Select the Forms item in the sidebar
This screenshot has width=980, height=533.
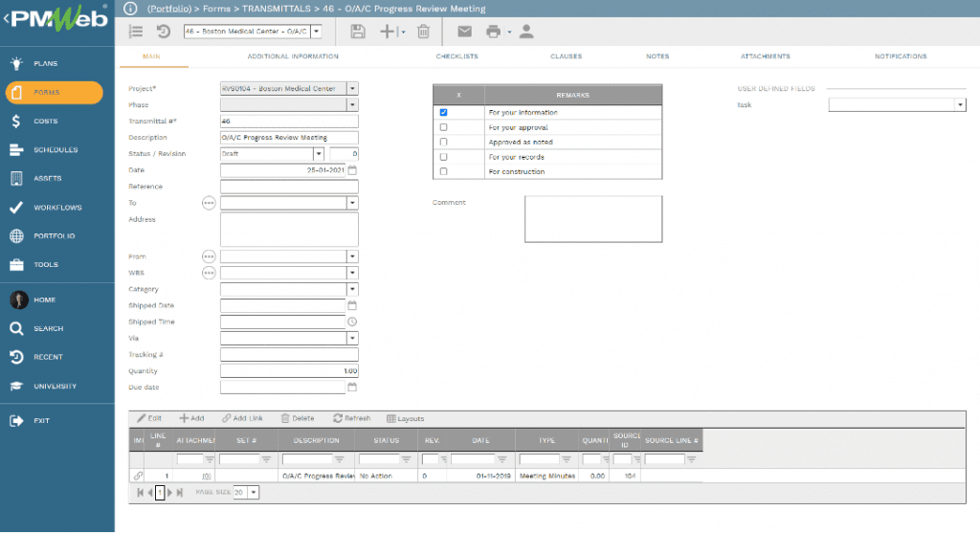(x=55, y=93)
